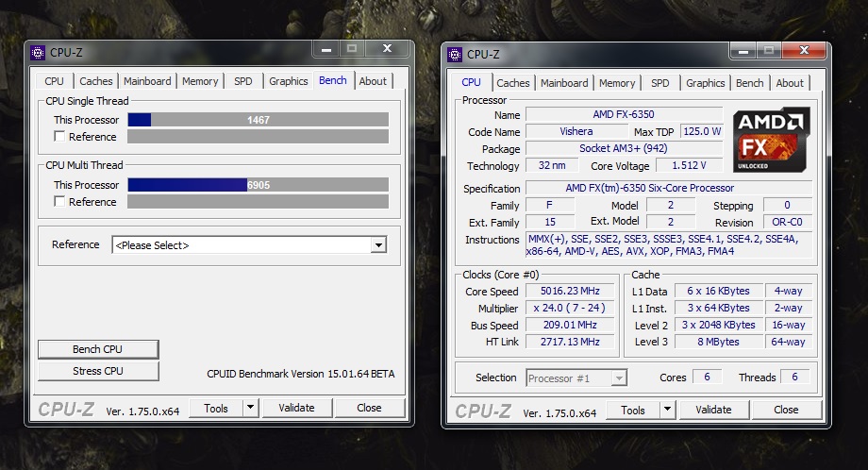Image resolution: width=868 pixels, height=470 pixels.
Task: Open the About tab in the right window
Action: click(790, 83)
